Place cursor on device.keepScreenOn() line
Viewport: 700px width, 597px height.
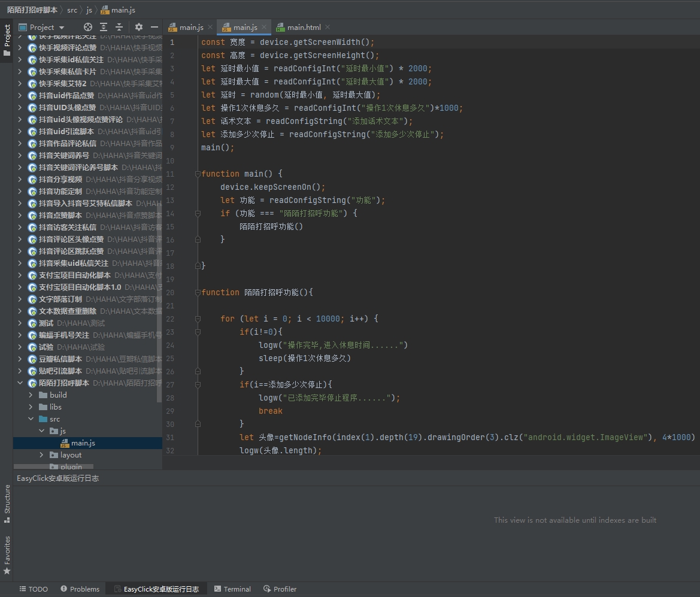click(272, 187)
